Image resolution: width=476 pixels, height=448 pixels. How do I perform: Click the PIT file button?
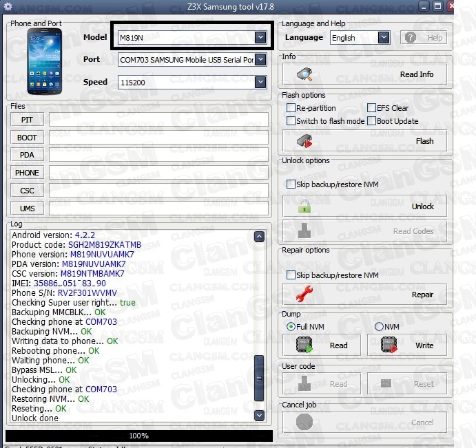pos(27,120)
